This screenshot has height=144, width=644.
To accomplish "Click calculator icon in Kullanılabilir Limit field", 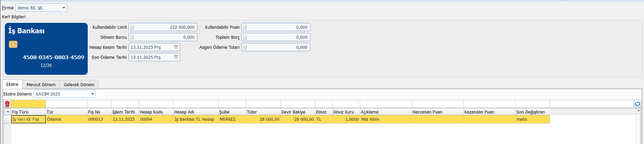I will pyautogui.click(x=132, y=27).
